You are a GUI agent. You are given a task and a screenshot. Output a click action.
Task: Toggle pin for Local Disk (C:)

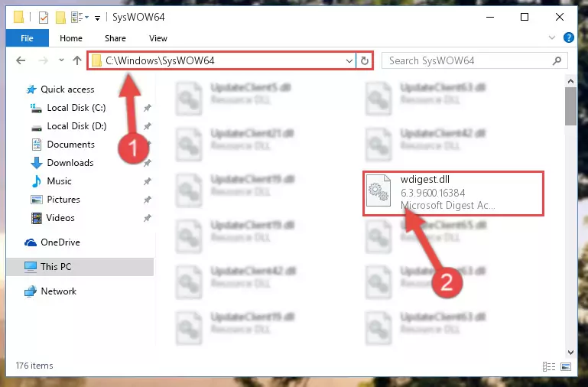(x=148, y=108)
